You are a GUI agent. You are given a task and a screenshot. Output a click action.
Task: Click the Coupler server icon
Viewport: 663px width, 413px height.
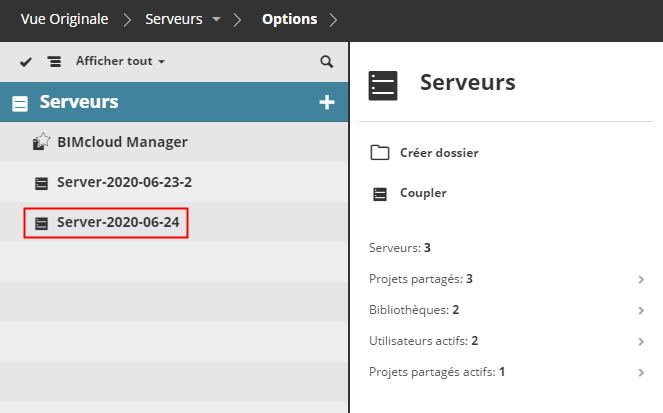pos(379,193)
